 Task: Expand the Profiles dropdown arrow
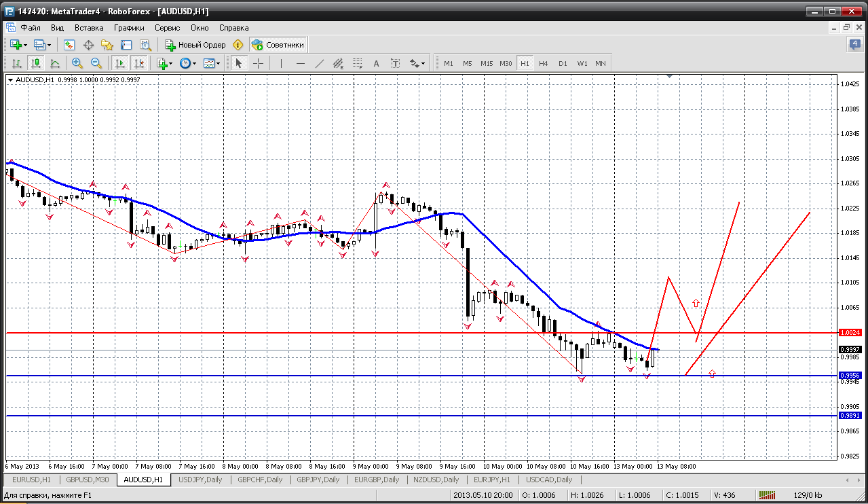coord(50,45)
